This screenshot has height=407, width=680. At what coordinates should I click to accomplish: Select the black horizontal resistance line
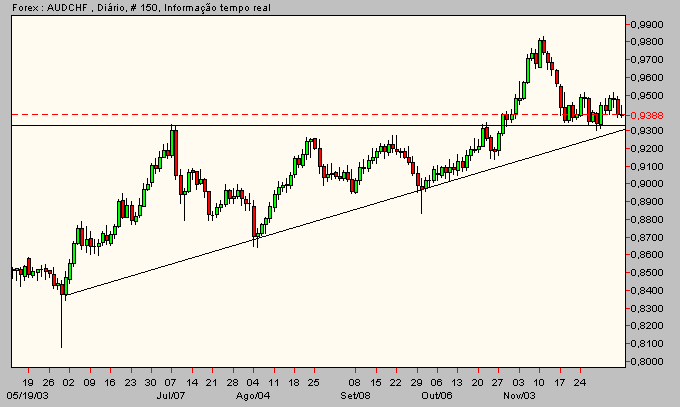click(318, 125)
